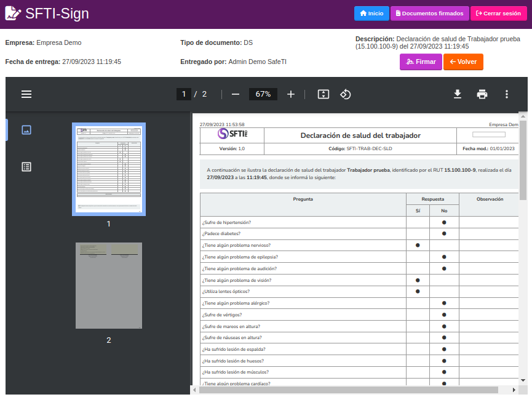Show document outline view in sidebar
The height and width of the screenshot is (397, 532).
pyautogui.click(x=26, y=167)
